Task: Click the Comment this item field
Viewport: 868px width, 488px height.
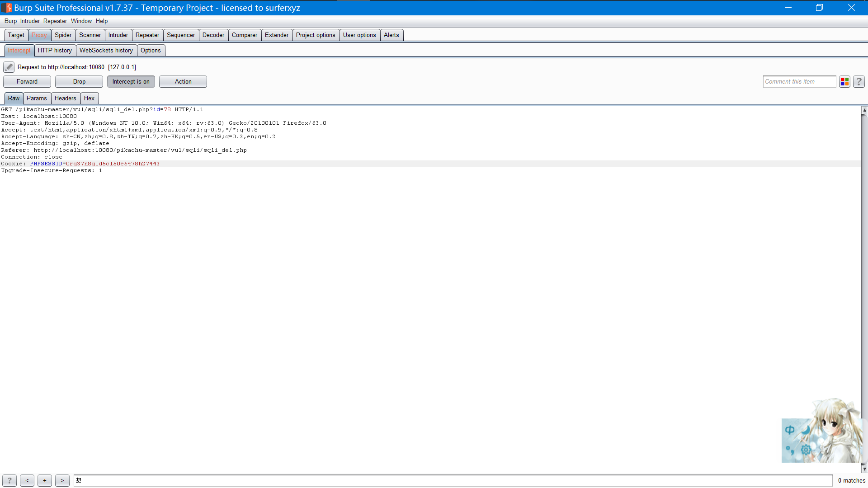Action: (799, 82)
